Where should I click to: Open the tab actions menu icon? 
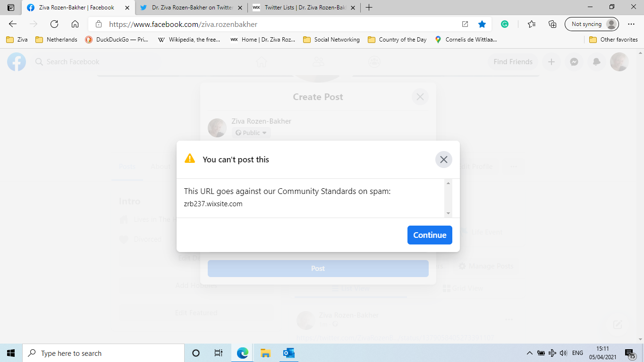click(11, 8)
